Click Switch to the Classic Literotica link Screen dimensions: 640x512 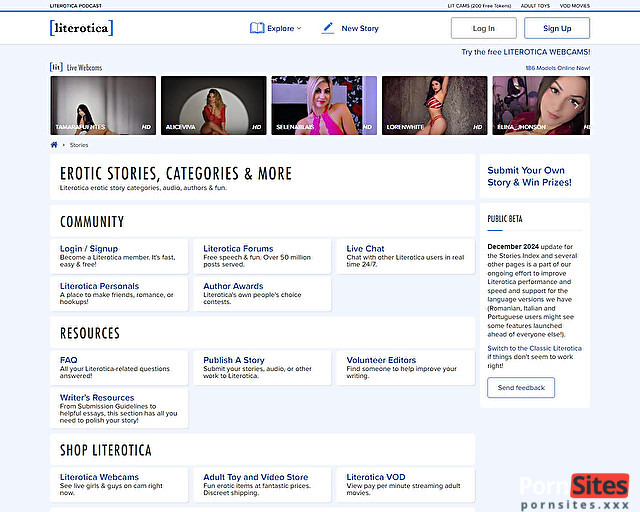(535, 348)
